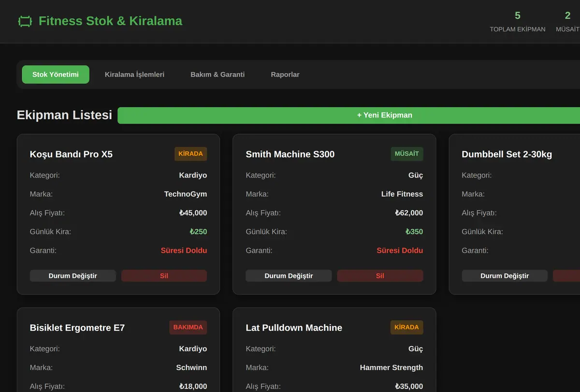The height and width of the screenshot is (392, 580).
Task: Click Süresi Doldu on Koşu Bandı Pro X5
Action: click(x=184, y=250)
